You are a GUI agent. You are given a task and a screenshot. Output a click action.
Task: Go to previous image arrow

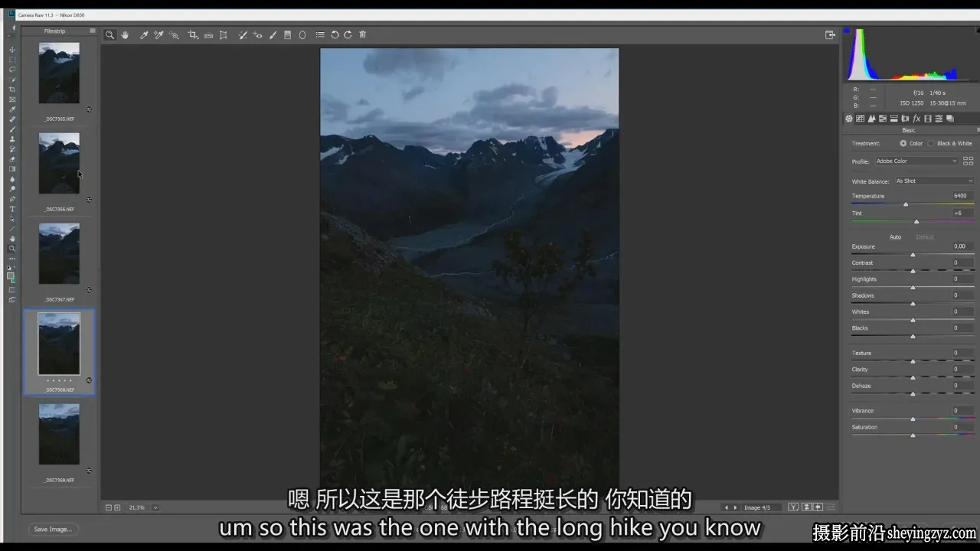point(727,507)
